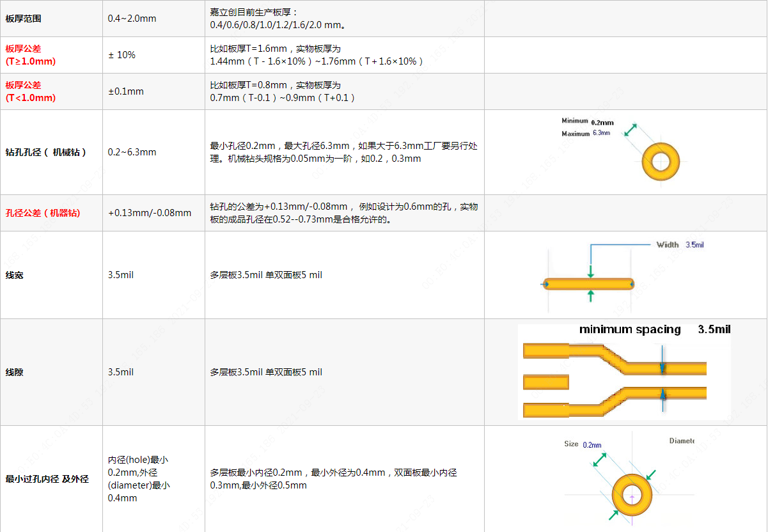The height and width of the screenshot is (532, 768).
Task: Click the 板厚范围 row header
Action: pos(24,19)
